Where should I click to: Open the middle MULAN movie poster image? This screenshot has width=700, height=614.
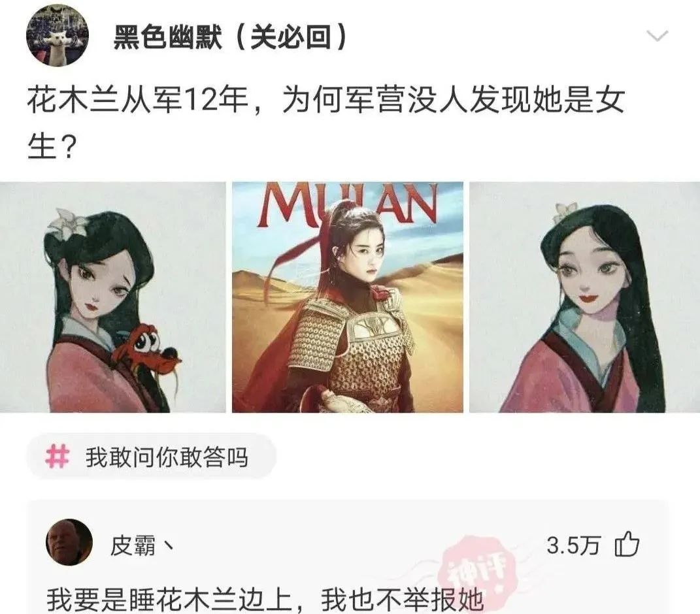pos(348,297)
